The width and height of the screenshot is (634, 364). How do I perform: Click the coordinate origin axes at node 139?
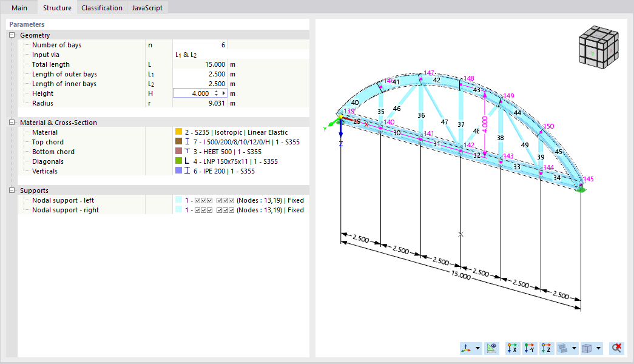tap(340, 118)
